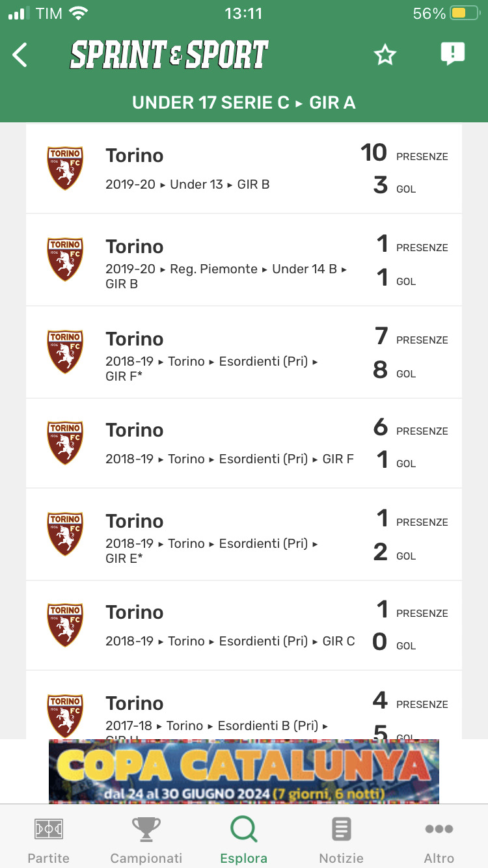This screenshot has width=488, height=868.
Task: Switch to the Campionati tab
Action: (146, 839)
